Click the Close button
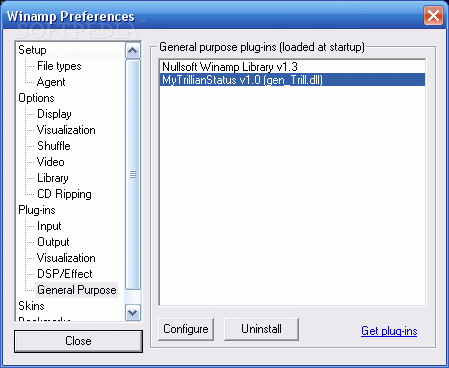 (78, 341)
